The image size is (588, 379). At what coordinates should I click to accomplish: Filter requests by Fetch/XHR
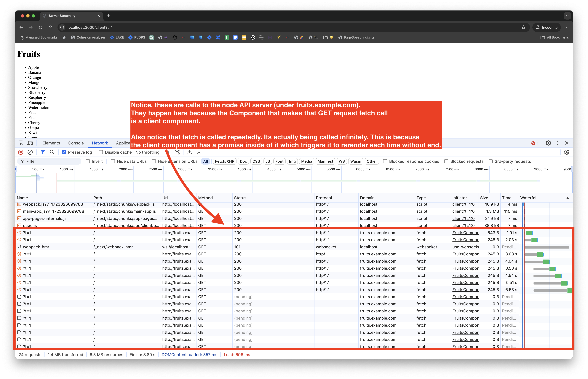click(224, 161)
